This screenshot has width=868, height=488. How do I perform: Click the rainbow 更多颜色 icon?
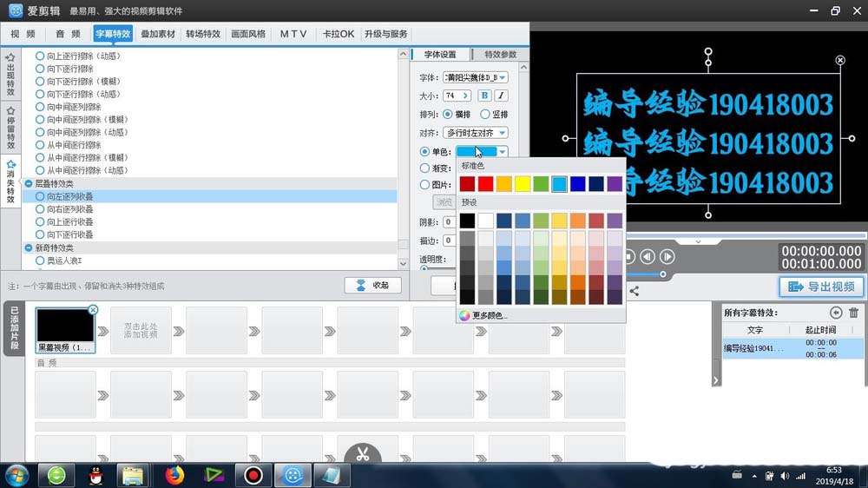point(464,315)
